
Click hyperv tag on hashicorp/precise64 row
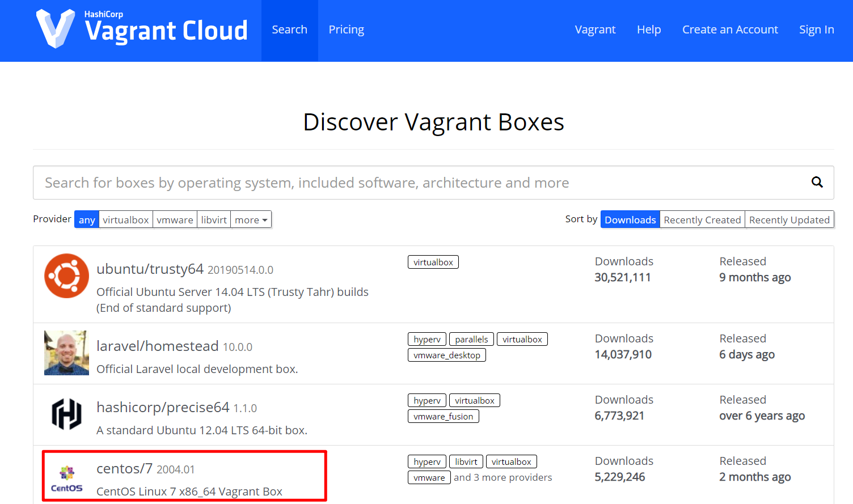click(427, 400)
